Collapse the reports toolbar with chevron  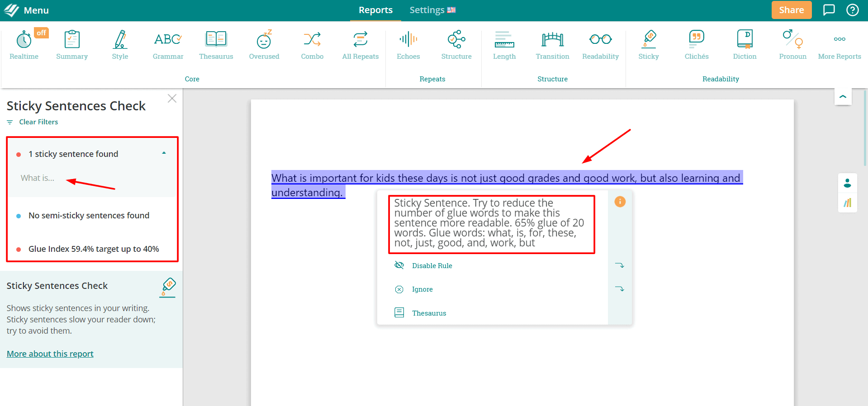[843, 96]
